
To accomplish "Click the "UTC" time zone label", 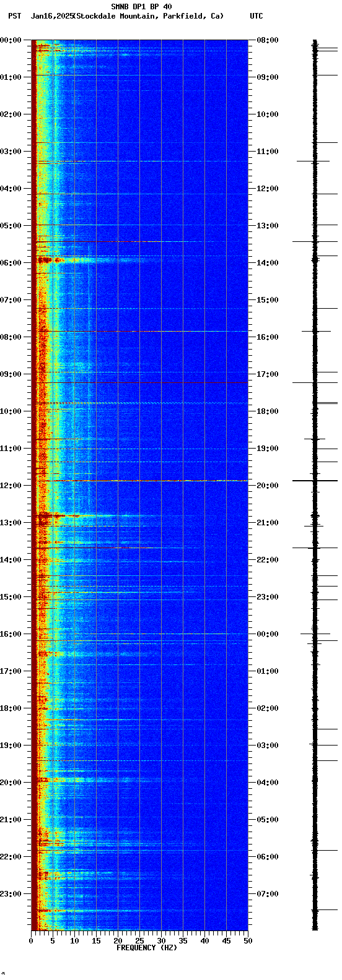I will 256,16.
